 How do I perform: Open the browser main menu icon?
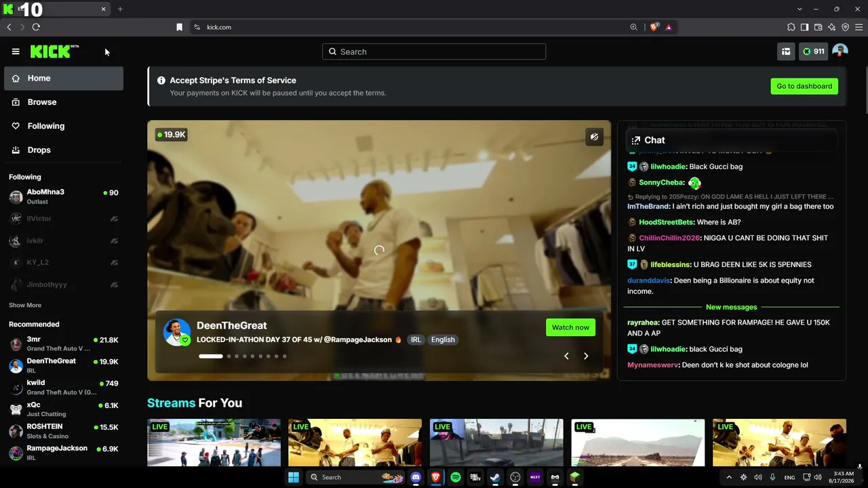pyautogui.click(x=859, y=27)
